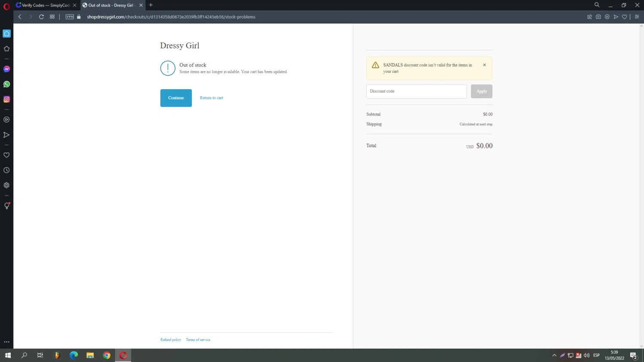This screenshot has height=362, width=644.
Task: Open sidebar Player icon
Action: 6,120
